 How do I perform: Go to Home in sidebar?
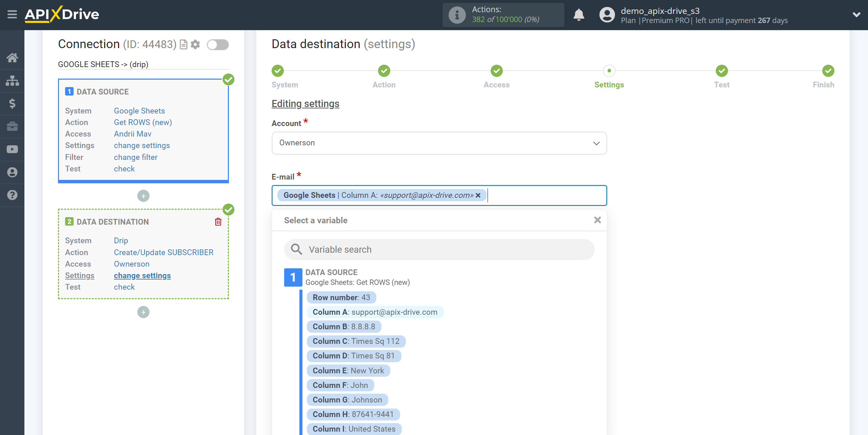[x=12, y=58]
